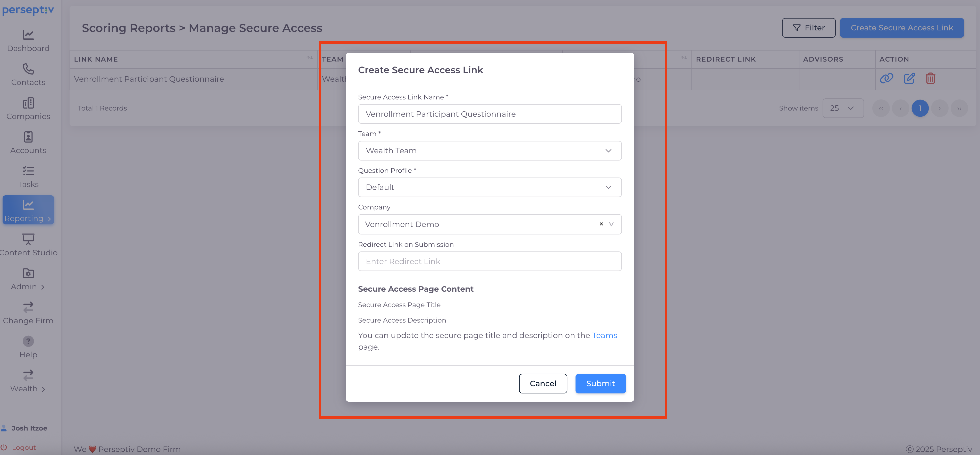Open Companies building icon

(x=28, y=103)
